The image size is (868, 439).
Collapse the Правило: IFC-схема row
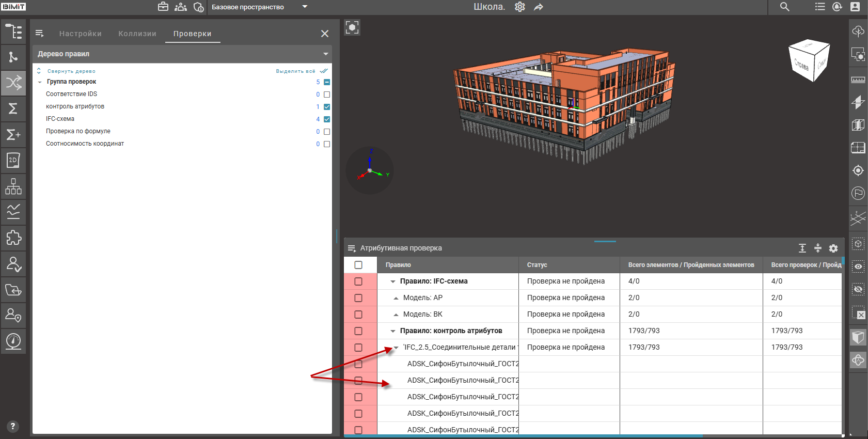393,281
